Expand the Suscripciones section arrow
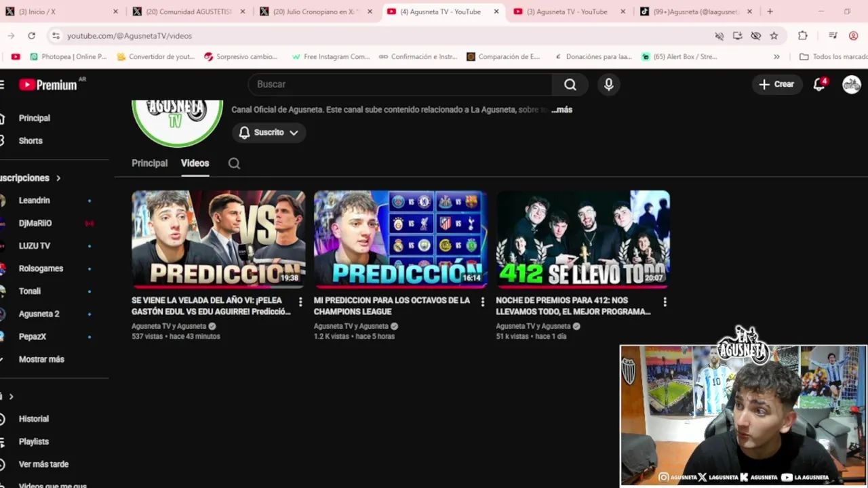Screen dimensions: 868x488 pyautogui.click(x=58, y=178)
